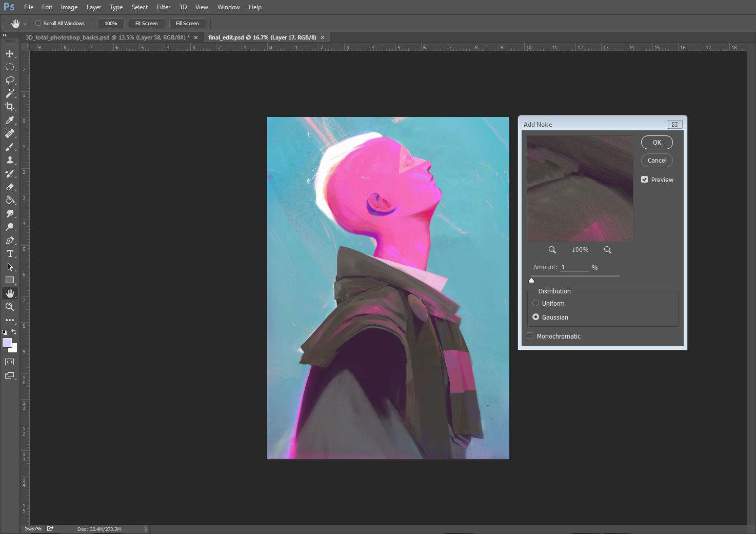Open the foreground color swatch
This screenshot has width=756, height=534.
pos(7,343)
